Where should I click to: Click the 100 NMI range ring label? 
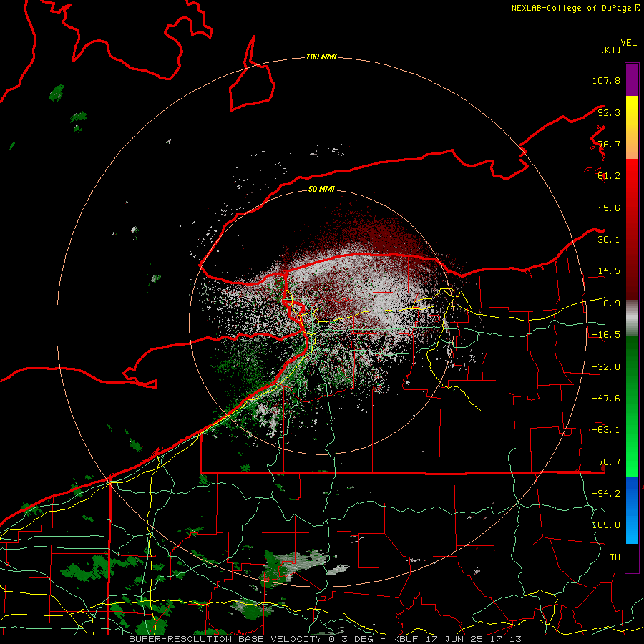(x=321, y=57)
